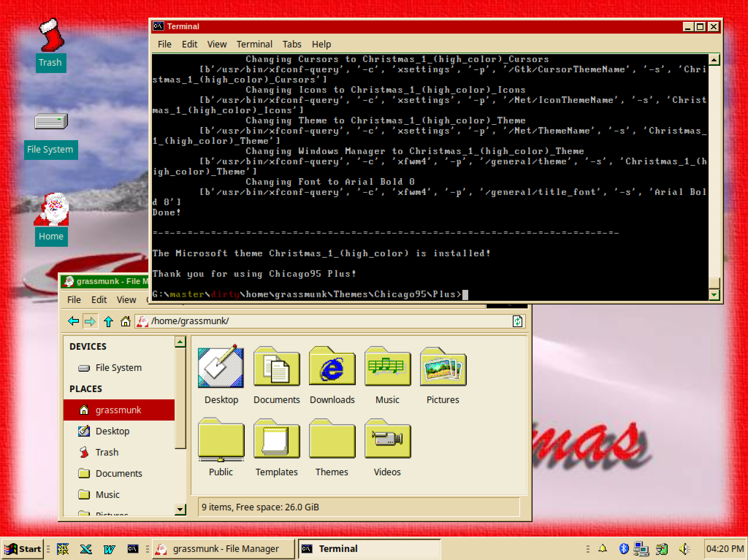Open network connections tray icon

(x=641, y=548)
